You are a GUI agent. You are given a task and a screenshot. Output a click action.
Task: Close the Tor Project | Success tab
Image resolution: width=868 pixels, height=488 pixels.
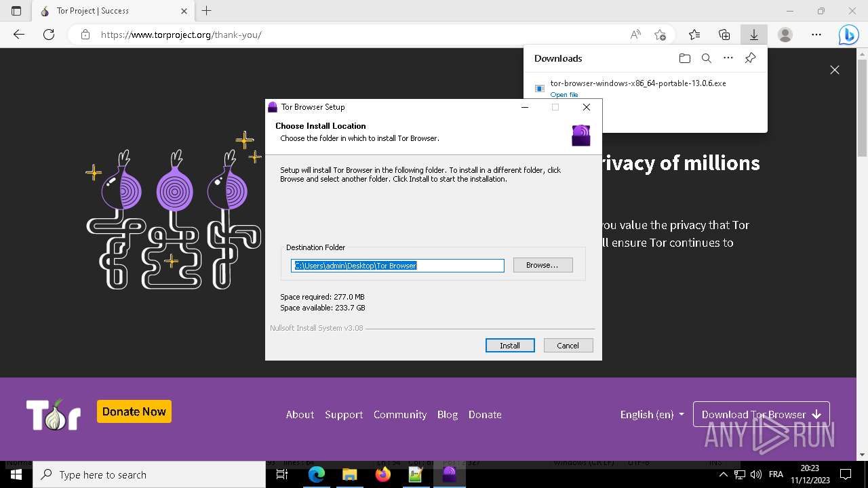tap(184, 11)
